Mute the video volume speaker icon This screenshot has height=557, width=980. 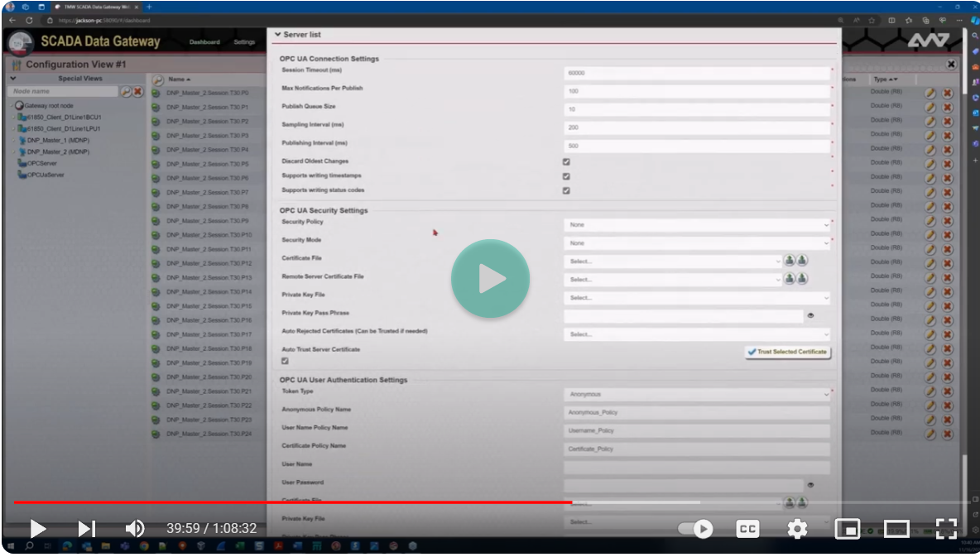click(134, 529)
